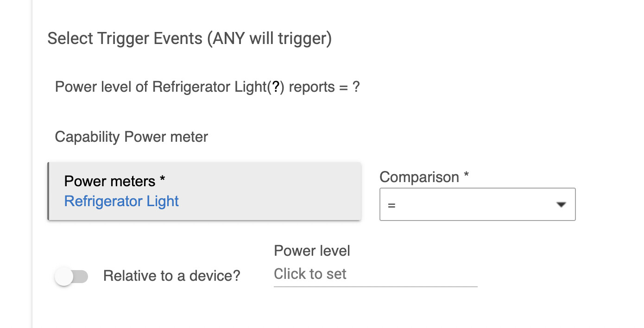
Task: Open the Power meters device selector
Action: pyautogui.click(x=204, y=191)
